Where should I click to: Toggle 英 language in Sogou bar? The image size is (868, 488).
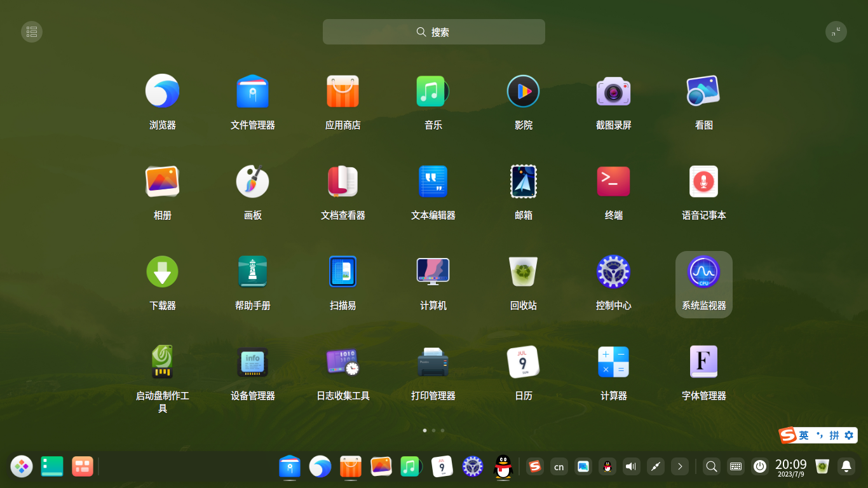804,435
